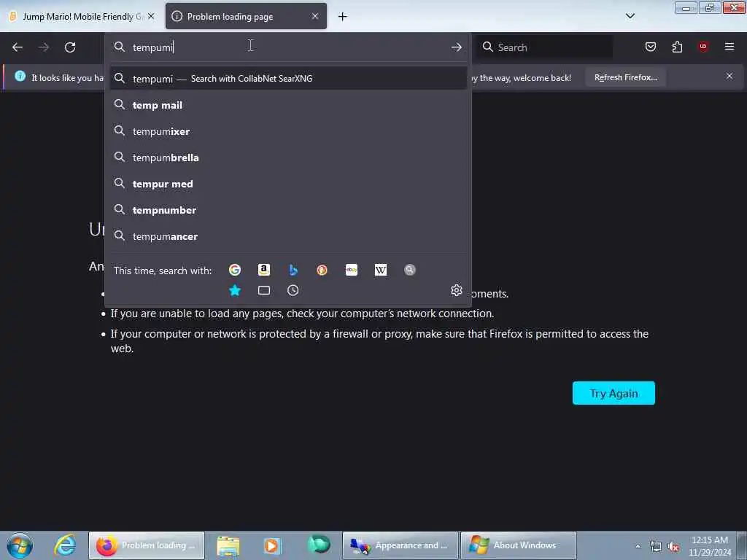Click the Go arrow in the address bar

pyautogui.click(x=457, y=47)
